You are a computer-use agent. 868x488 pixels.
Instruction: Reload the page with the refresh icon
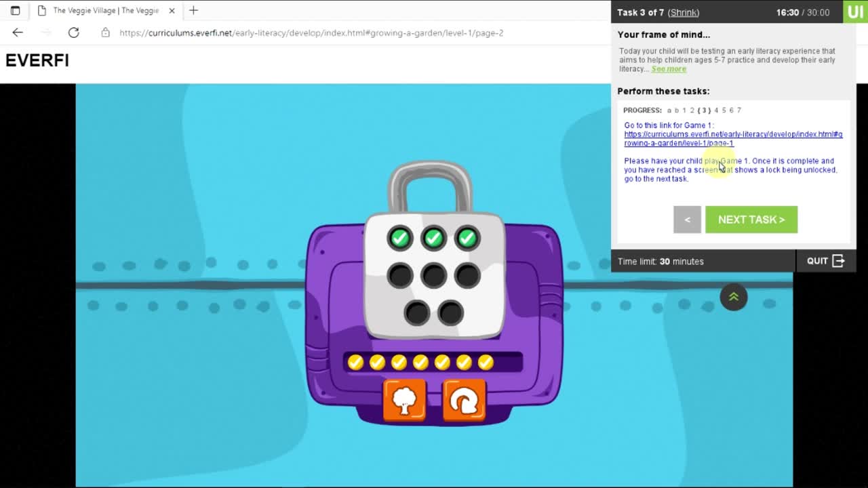73,33
